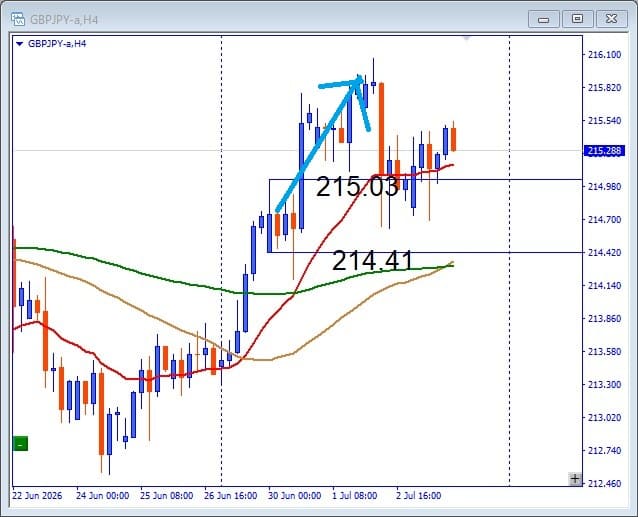Click the current price label 215.288
The height and width of the screenshot is (517, 638).
[x=604, y=151]
